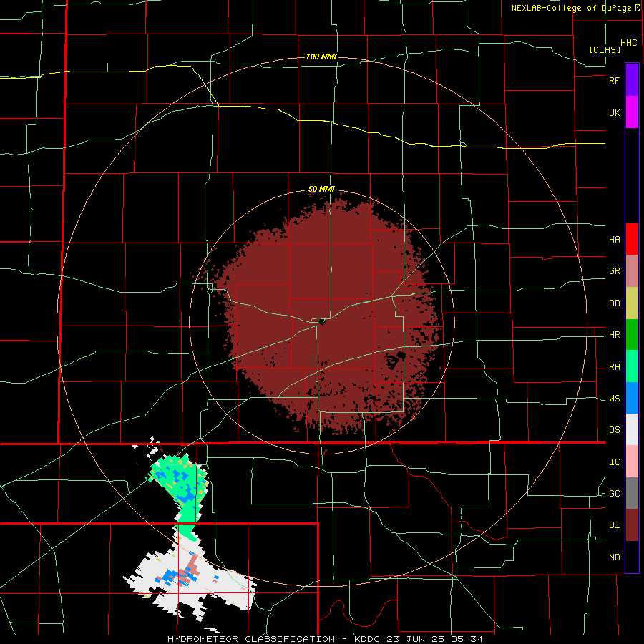Click the BI brown legend swatch

tap(632, 525)
